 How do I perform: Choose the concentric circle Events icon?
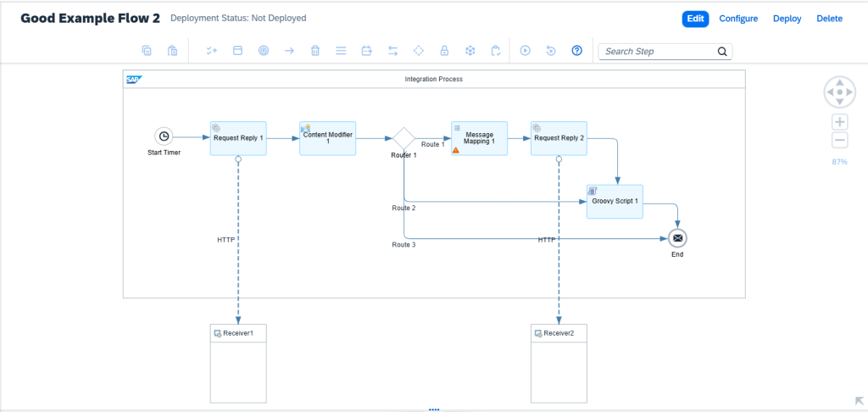pos(264,51)
